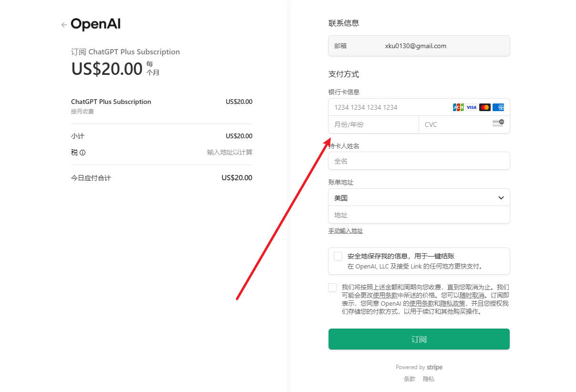This screenshot has width=576, height=392.
Task: Click the Mastercard icon
Action: (485, 107)
